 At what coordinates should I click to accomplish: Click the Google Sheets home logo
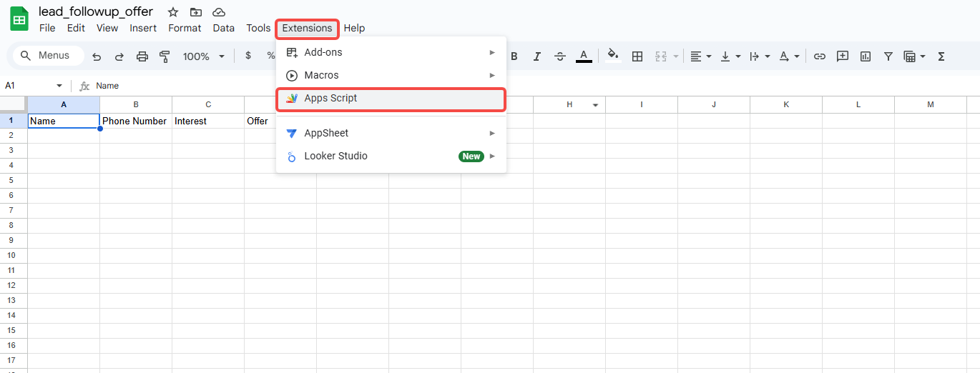(19, 19)
